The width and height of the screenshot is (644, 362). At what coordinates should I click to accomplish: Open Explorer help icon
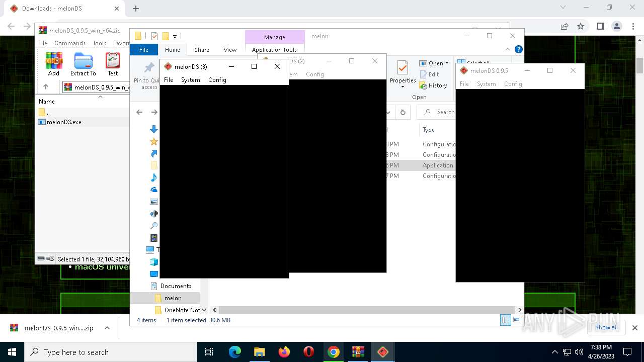[x=519, y=49]
